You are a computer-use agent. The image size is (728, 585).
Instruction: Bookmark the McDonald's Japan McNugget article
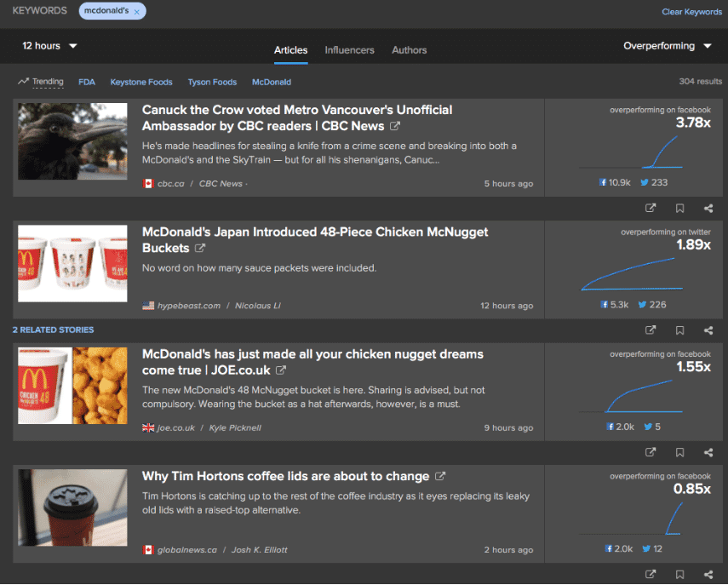click(x=679, y=330)
